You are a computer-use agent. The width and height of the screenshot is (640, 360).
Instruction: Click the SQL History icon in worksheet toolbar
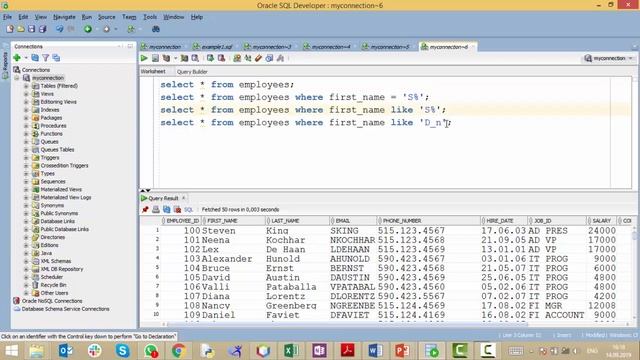click(269, 58)
